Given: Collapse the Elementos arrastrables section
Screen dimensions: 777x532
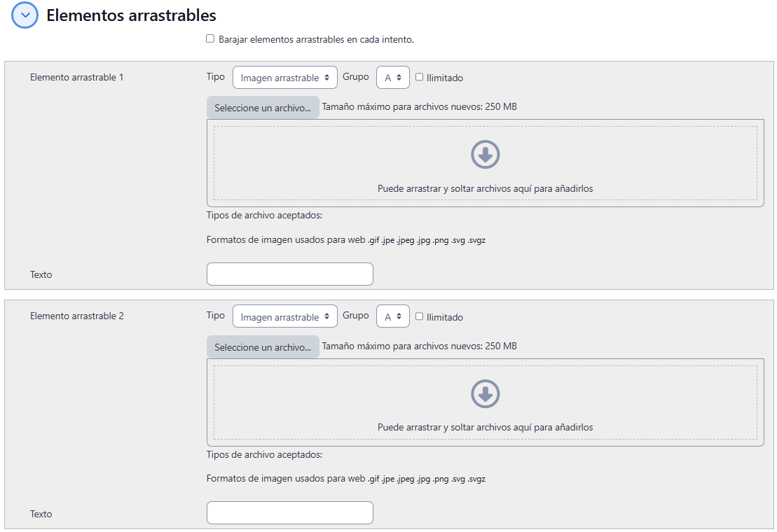Looking at the screenshot, I should tap(25, 15).
